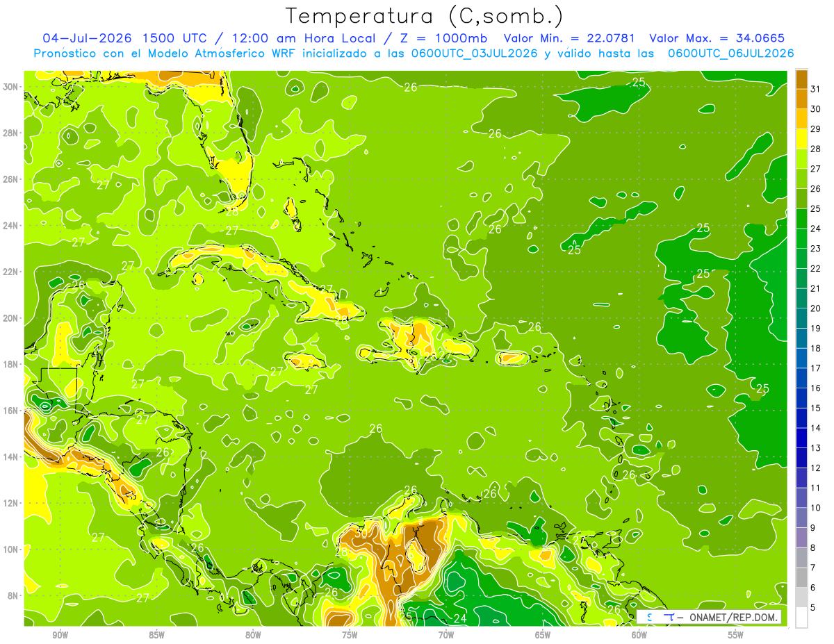The height and width of the screenshot is (644, 834).
Task: Click the color scale label 5
Action: [813, 608]
